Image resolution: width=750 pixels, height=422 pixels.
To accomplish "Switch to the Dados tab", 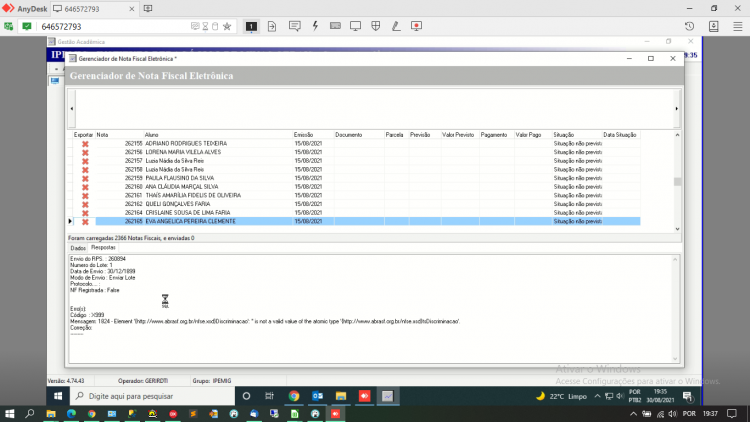I will (78, 248).
